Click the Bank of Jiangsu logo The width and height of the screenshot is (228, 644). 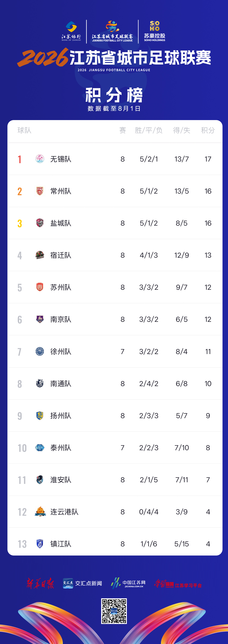(71, 31)
